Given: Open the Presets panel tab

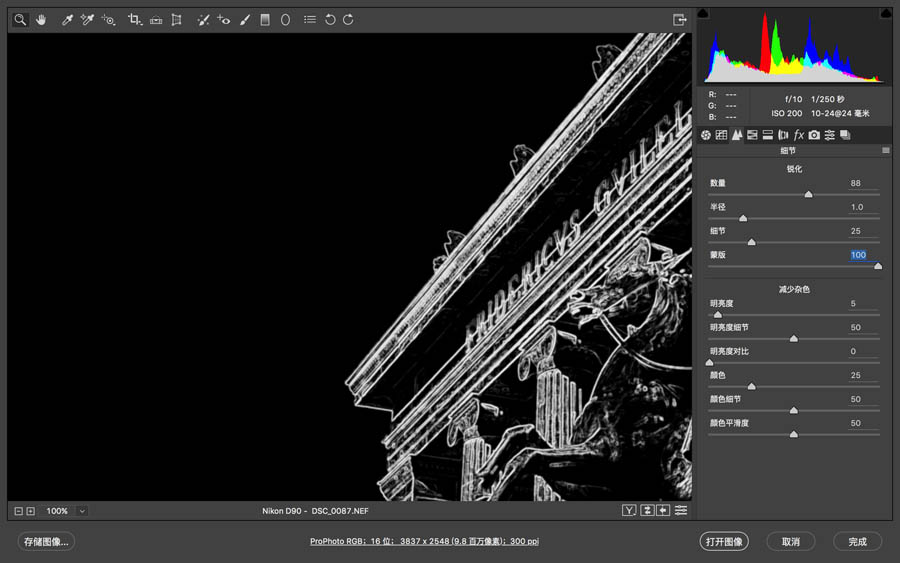Looking at the screenshot, I should (829, 135).
